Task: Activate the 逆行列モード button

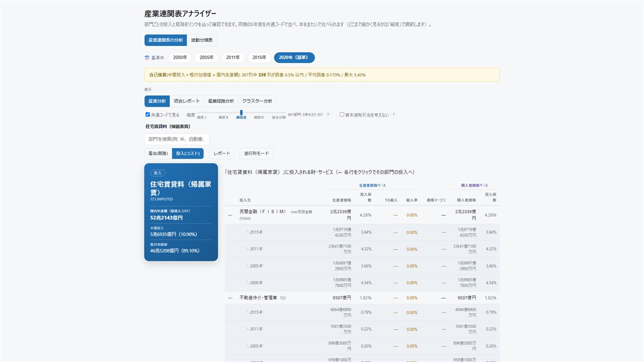Action: pyautogui.click(x=256, y=153)
